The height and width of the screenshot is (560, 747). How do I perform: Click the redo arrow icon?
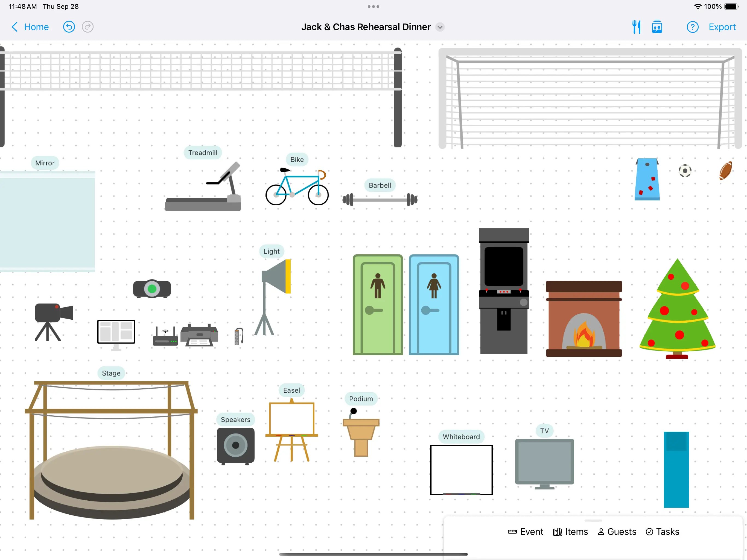click(88, 27)
